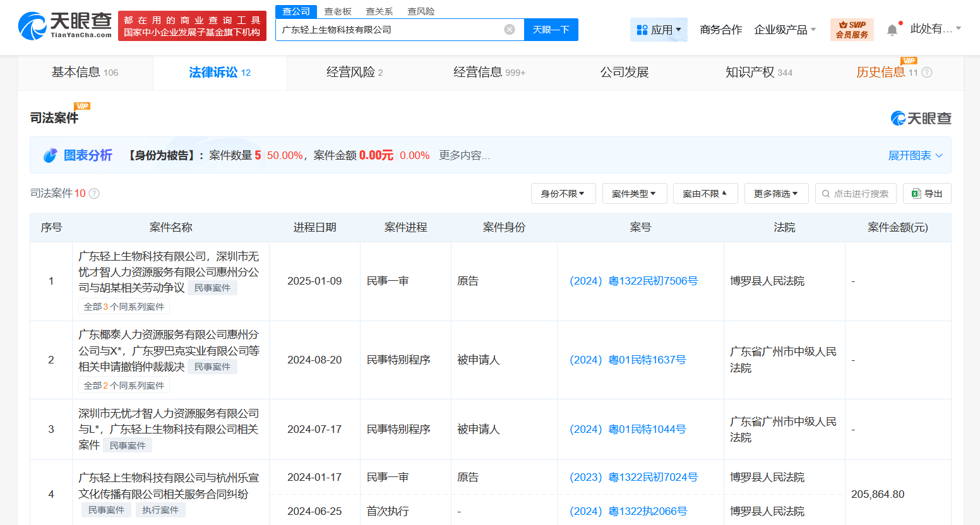Click the search input's magnifier icon
Viewport: 980px width, 525px height.
click(825, 193)
